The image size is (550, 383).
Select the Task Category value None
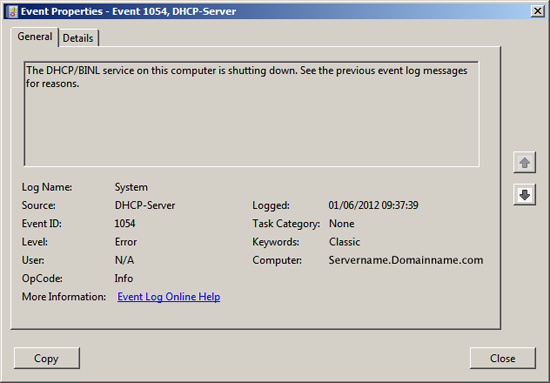(342, 223)
